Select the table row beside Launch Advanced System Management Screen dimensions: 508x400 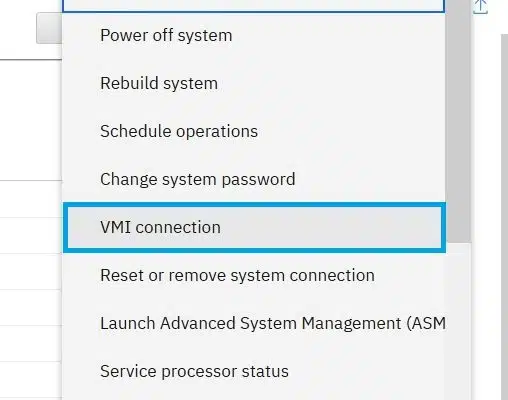click(31, 307)
